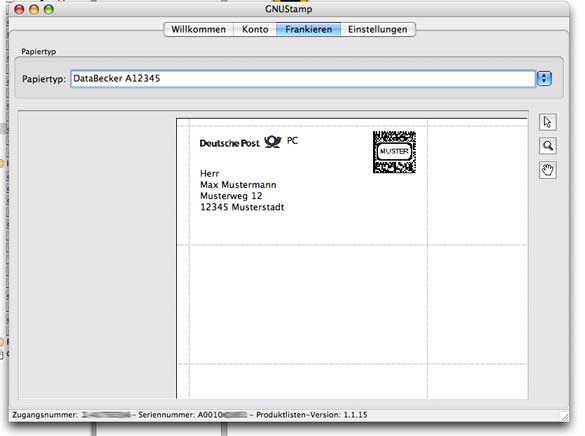Click the Seriennummer status entry
Screen dimensions: 585x436
(x=193, y=415)
